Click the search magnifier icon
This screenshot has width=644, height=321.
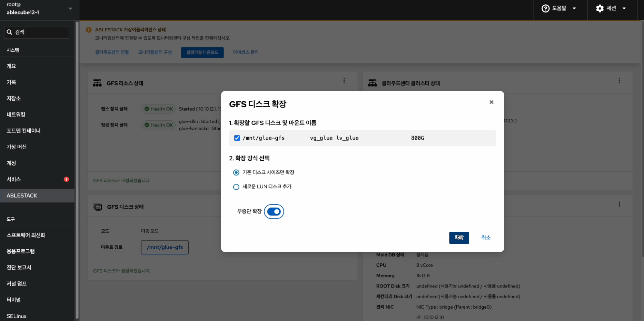click(10, 32)
